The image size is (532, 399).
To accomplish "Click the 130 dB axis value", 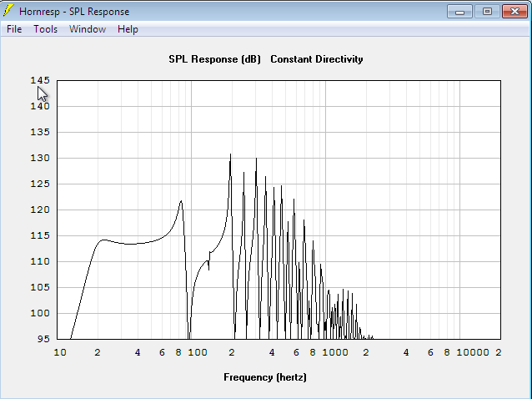I will tap(40, 158).
